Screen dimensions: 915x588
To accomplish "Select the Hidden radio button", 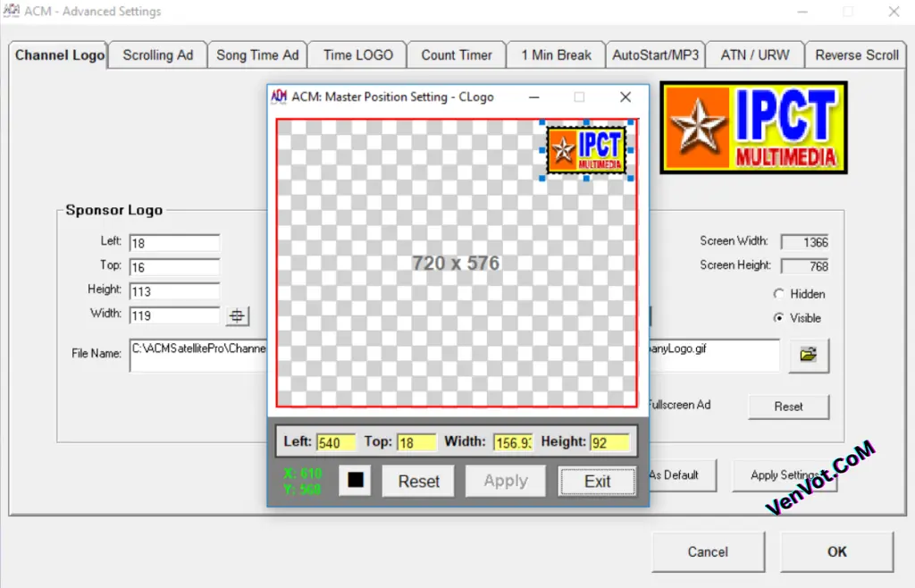I will click(778, 293).
